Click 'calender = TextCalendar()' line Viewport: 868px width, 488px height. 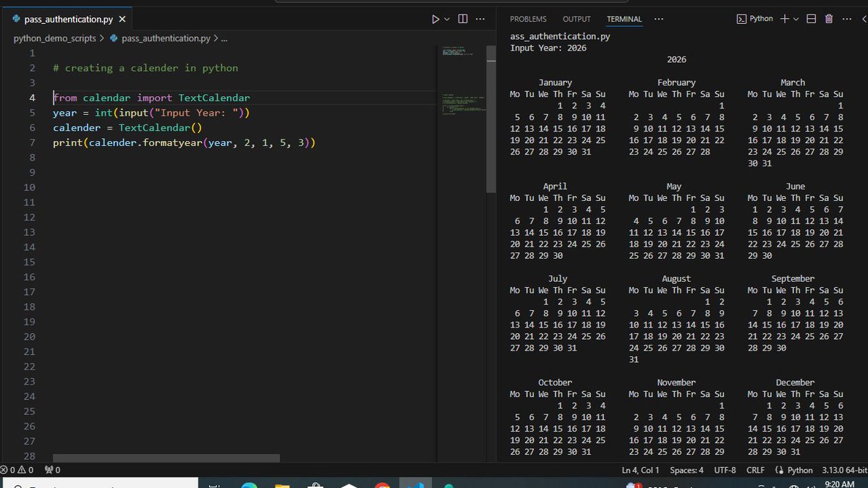[127, 128]
